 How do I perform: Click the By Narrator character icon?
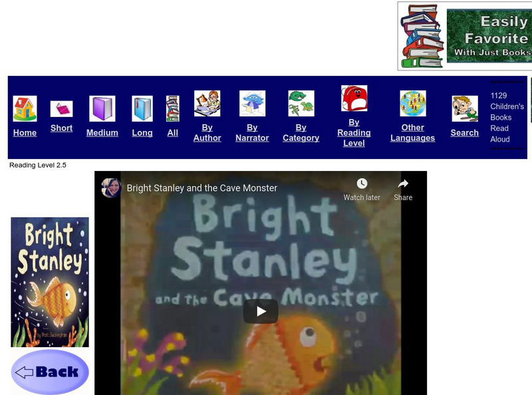coord(252,103)
